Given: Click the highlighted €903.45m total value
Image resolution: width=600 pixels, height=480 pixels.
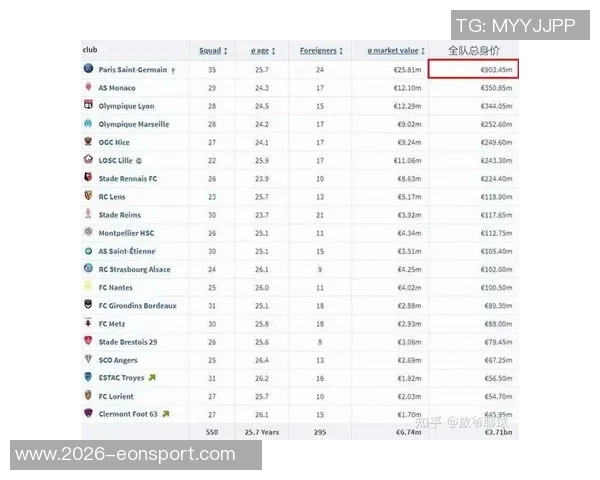Looking at the screenshot, I should coord(472,70).
